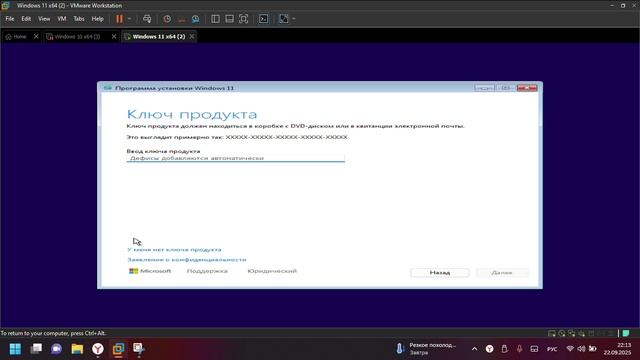Switch input language "РУС"

552,349
